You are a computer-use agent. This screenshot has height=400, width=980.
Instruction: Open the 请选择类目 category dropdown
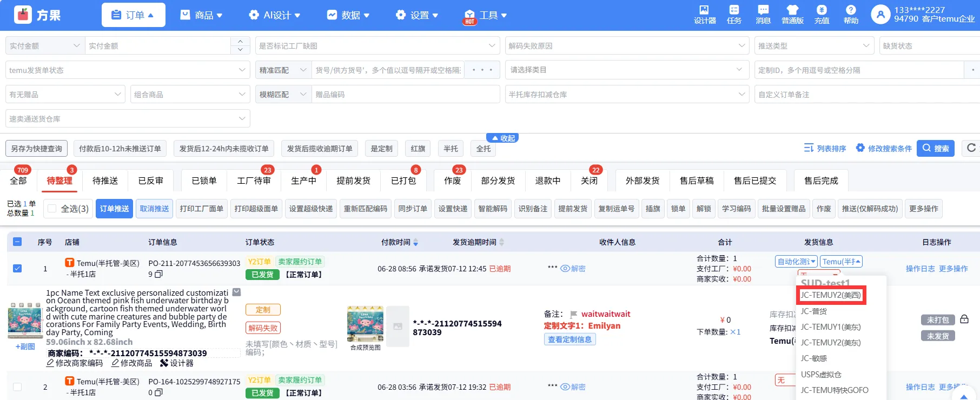(627, 70)
